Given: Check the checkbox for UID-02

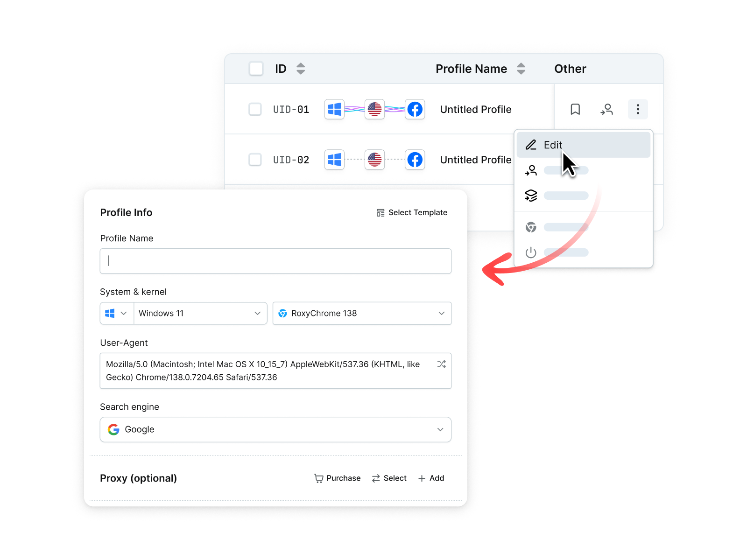Looking at the screenshot, I should pos(255,159).
